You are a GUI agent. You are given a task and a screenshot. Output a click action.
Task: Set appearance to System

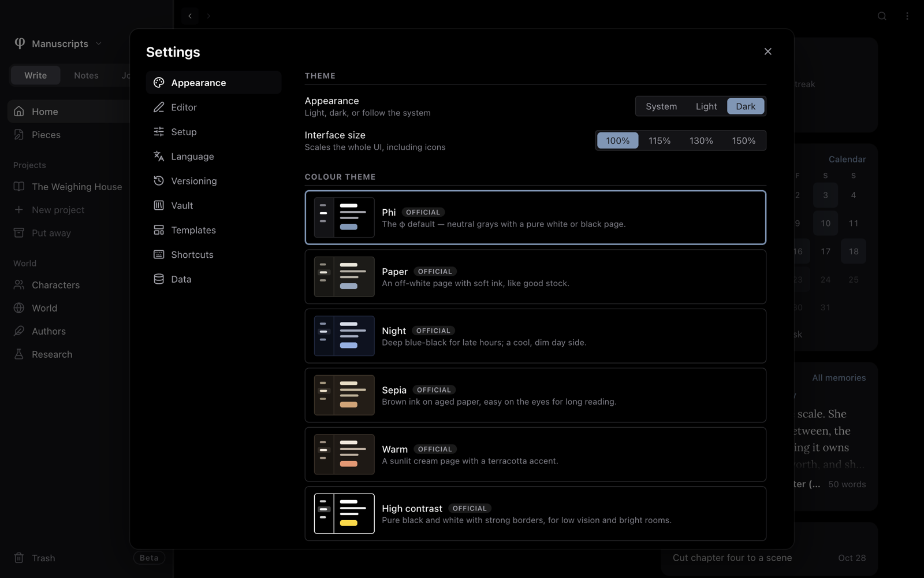pyautogui.click(x=661, y=106)
